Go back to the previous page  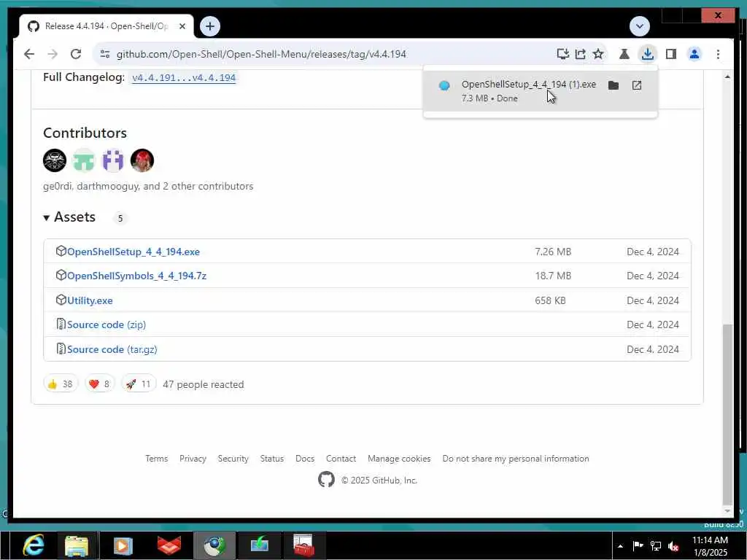click(29, 54)
